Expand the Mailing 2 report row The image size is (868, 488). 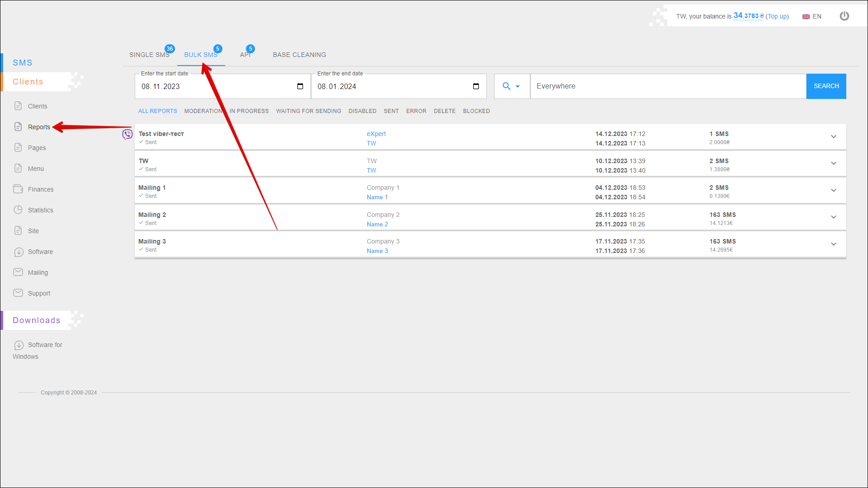[x=833, y=217]
